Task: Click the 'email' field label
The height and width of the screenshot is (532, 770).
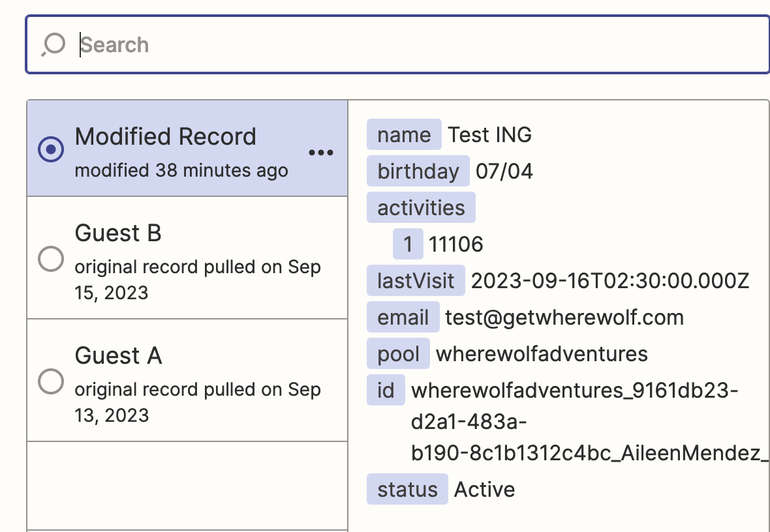Action: tap(403, 317)
